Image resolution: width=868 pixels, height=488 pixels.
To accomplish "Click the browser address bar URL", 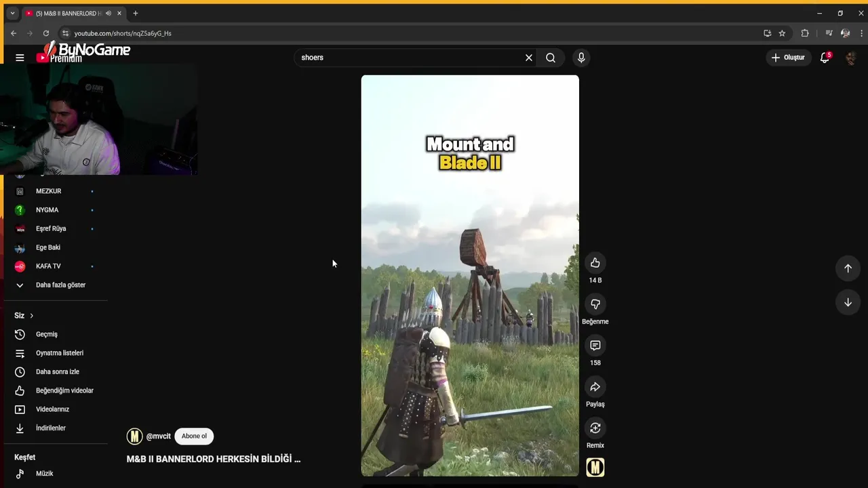I will (x=123, y=33).
